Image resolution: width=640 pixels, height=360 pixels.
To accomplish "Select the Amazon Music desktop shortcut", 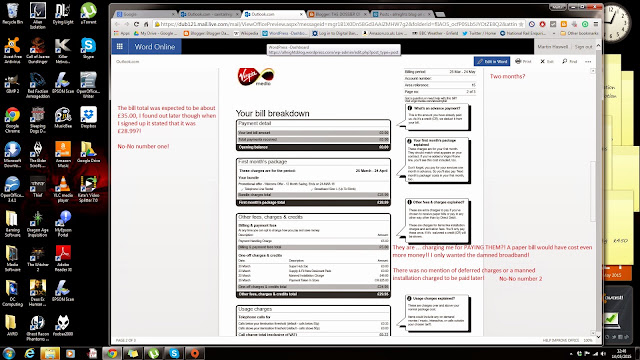I will pos(63,155).
